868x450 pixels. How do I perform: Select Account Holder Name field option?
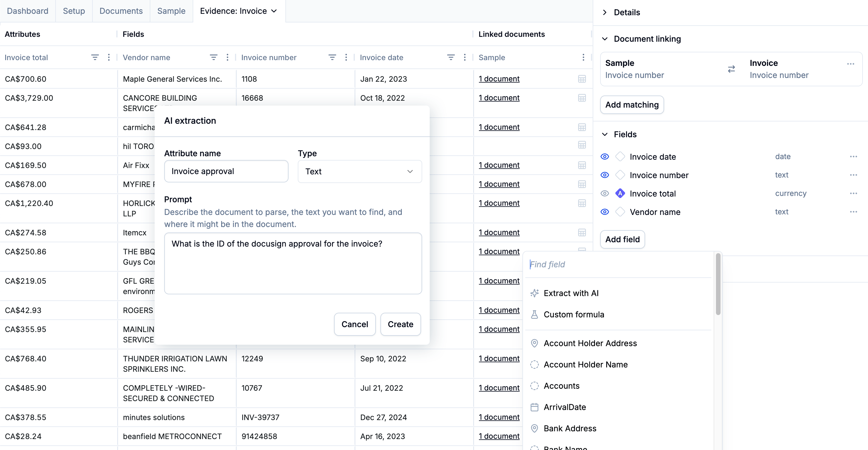click(619, 365)
